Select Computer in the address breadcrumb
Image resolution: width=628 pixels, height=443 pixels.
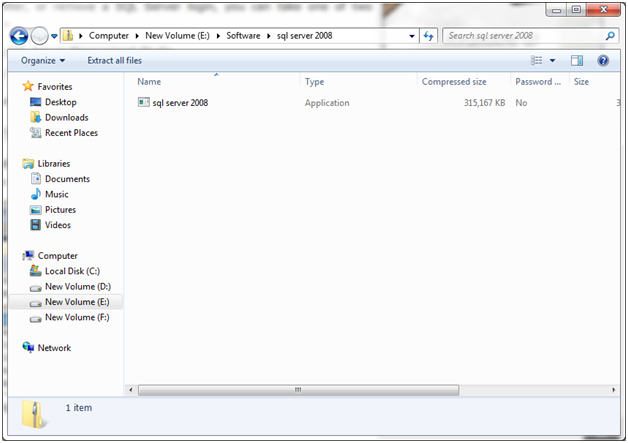(109, 36)
